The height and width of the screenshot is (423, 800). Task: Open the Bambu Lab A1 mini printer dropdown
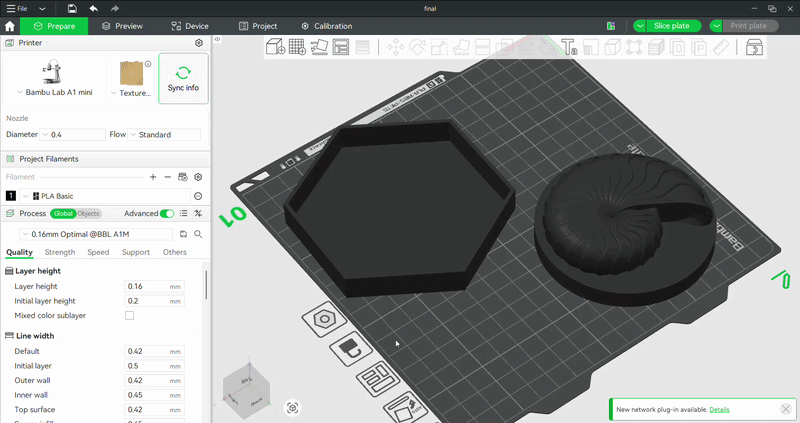point(55,92)
